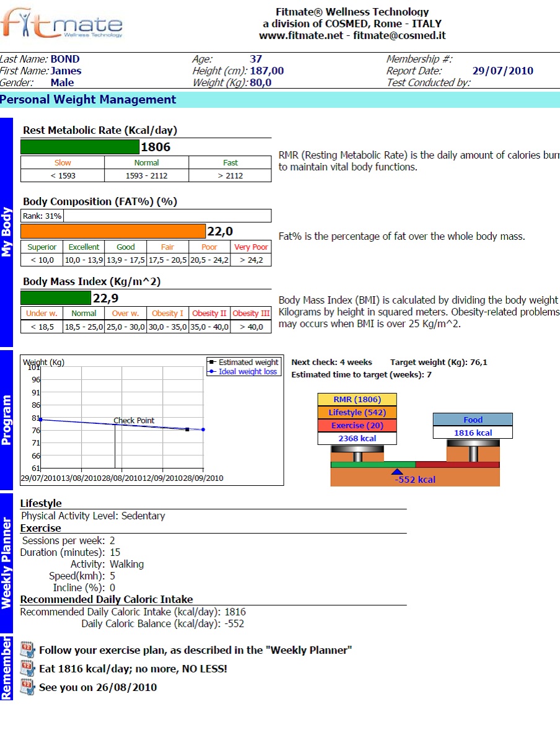
Task: Click the orange Body Composition fat bar
Action: 113,231
